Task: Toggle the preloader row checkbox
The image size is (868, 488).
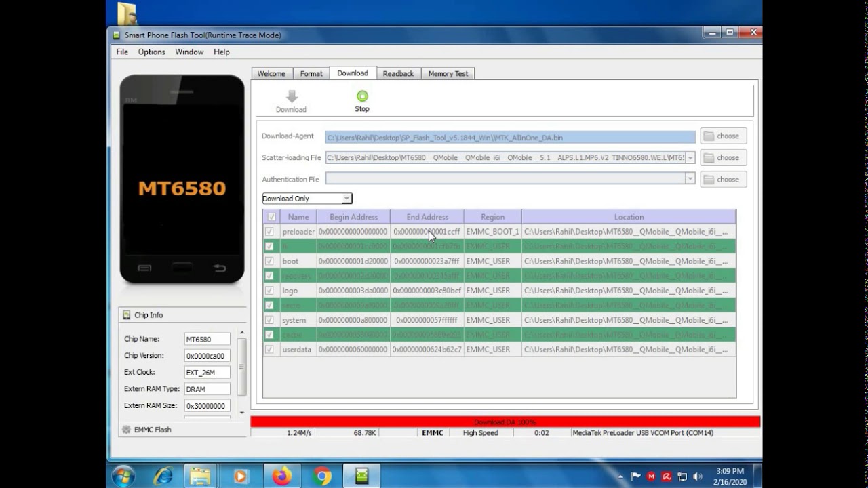Action: (270, 231)
